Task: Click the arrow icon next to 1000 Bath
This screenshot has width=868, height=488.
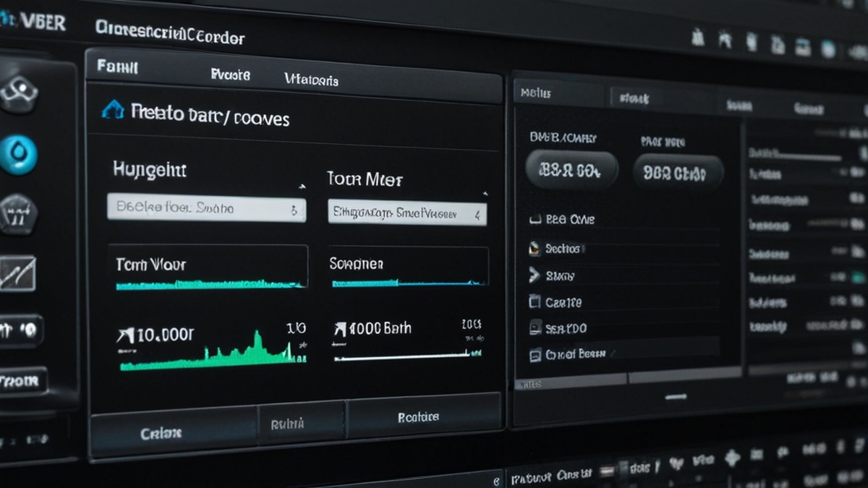Action: (340, 330)
